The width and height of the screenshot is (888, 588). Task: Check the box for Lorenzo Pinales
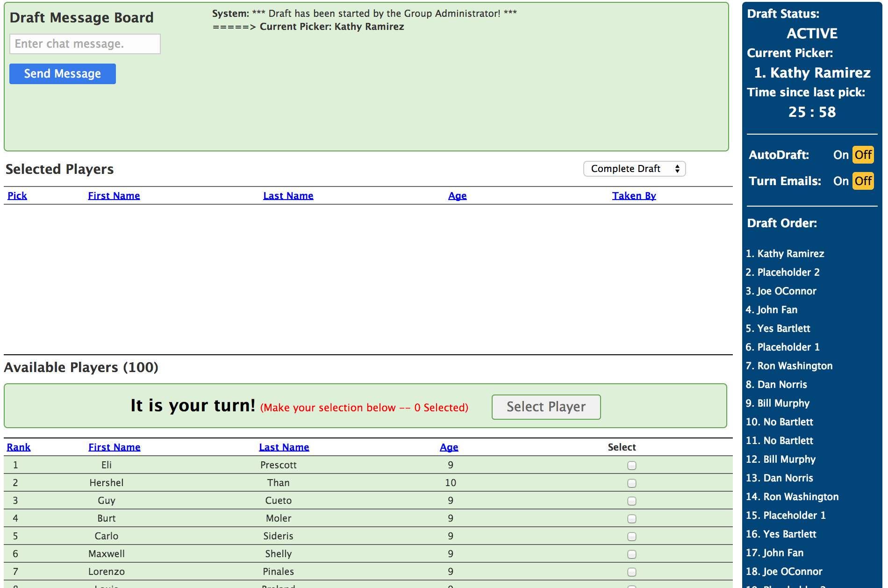tap(632, 571)
